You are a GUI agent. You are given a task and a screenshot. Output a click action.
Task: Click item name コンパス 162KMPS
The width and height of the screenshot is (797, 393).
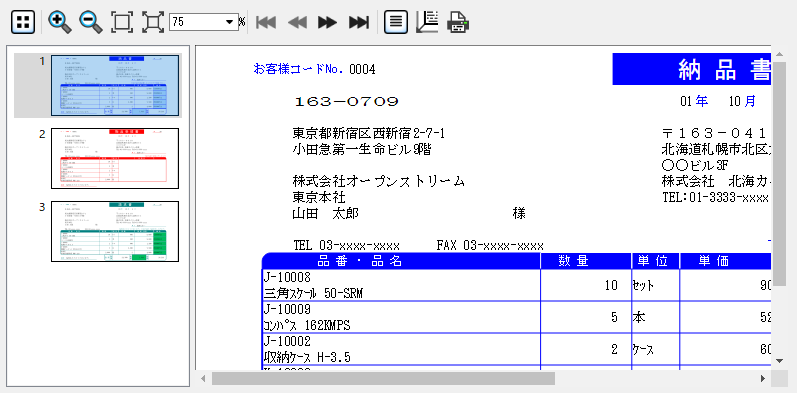(307, 325)
